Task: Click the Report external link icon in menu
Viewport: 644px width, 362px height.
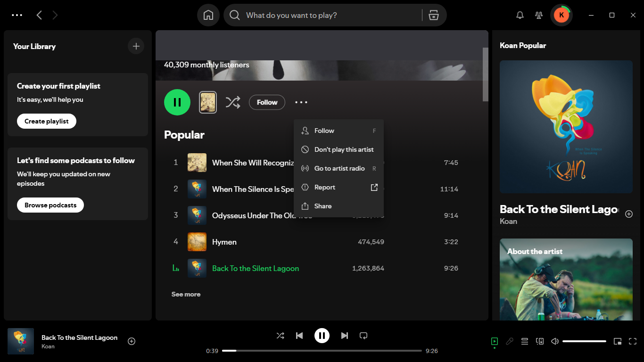Action: tap(374, 187)
